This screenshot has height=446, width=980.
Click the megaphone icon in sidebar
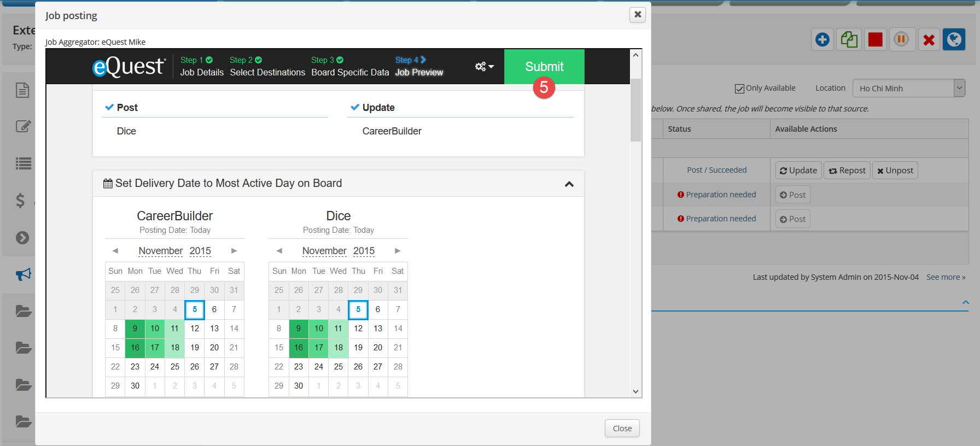point(23,274)
